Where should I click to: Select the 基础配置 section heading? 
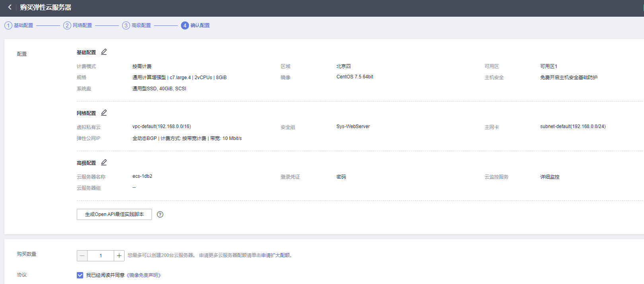pyautogui.click(x=86, y=53)
